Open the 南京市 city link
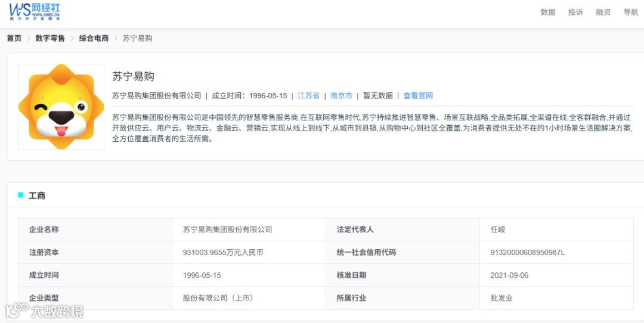 pyautogui.click(x=341, y=95)
